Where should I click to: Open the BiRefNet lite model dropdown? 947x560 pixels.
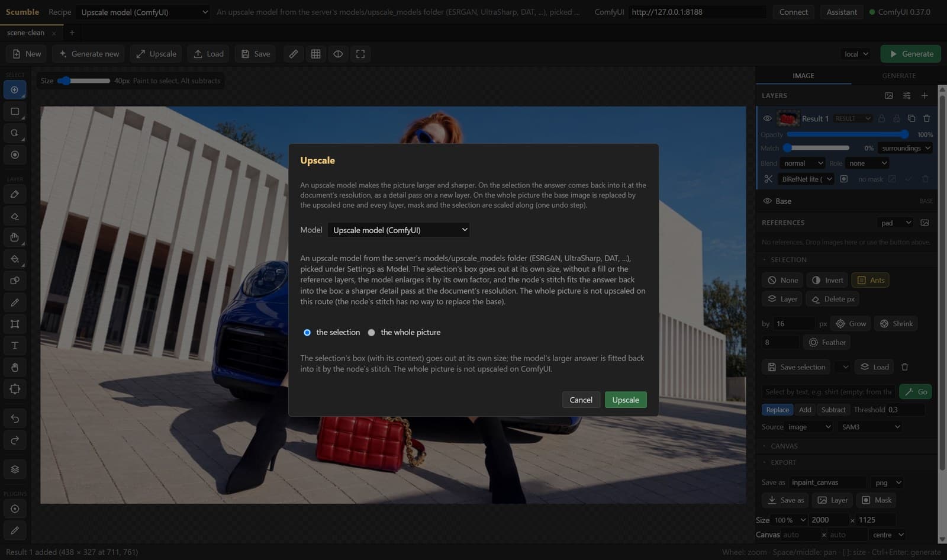click(x=806, y=179)
